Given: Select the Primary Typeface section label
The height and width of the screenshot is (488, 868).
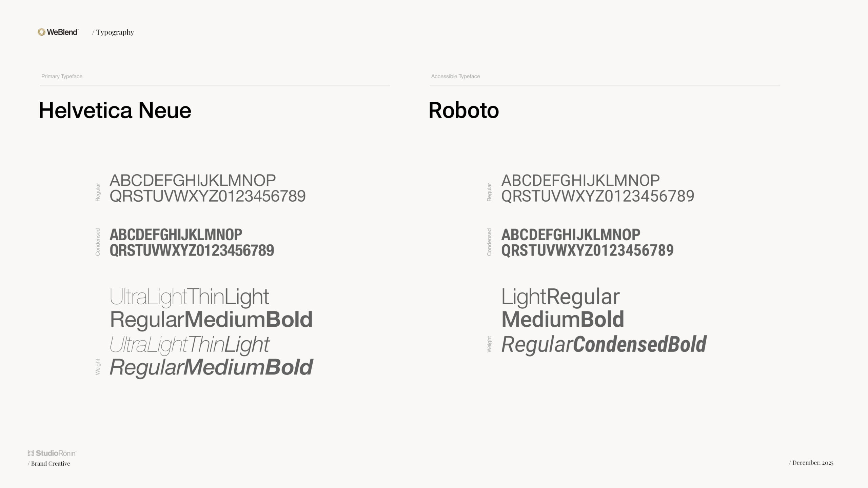Looking at the screenshot, I should pos(62,76).
